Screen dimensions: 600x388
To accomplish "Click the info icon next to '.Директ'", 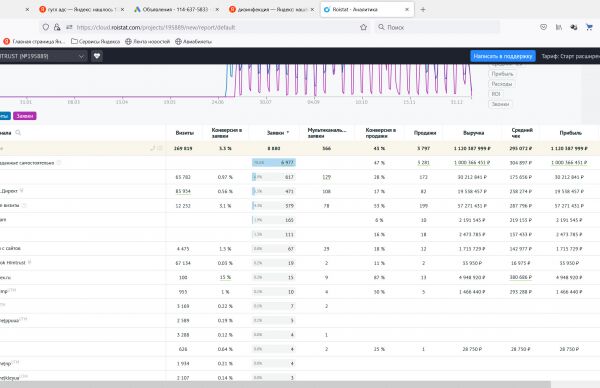I will click(x=21, y=191).
